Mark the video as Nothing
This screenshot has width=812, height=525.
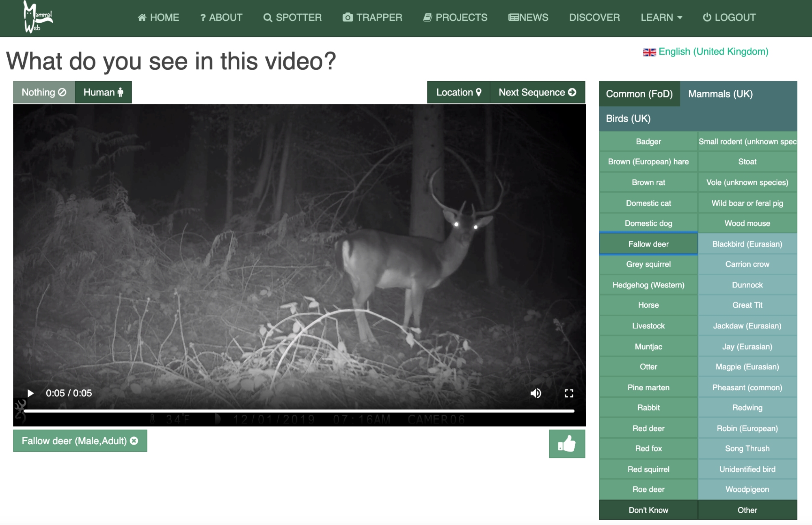click(44, 92)
